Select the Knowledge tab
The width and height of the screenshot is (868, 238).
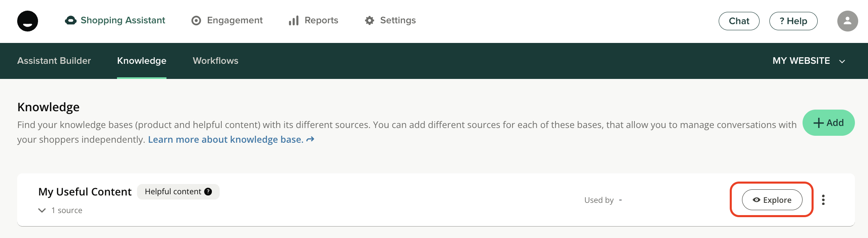[142, 61]
